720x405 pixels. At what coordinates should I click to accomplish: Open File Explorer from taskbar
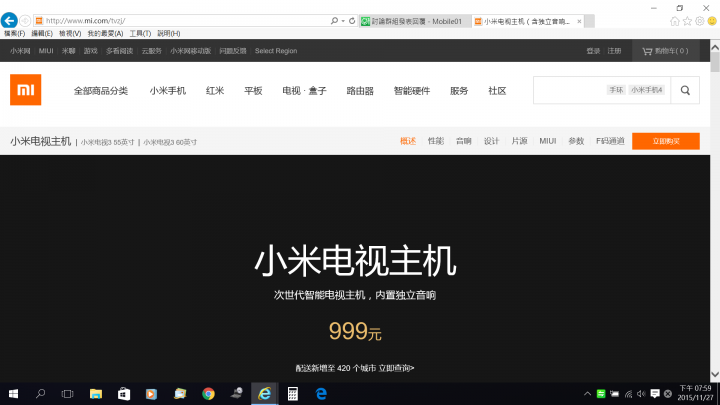pyautogui.click(x=96, y=394)
